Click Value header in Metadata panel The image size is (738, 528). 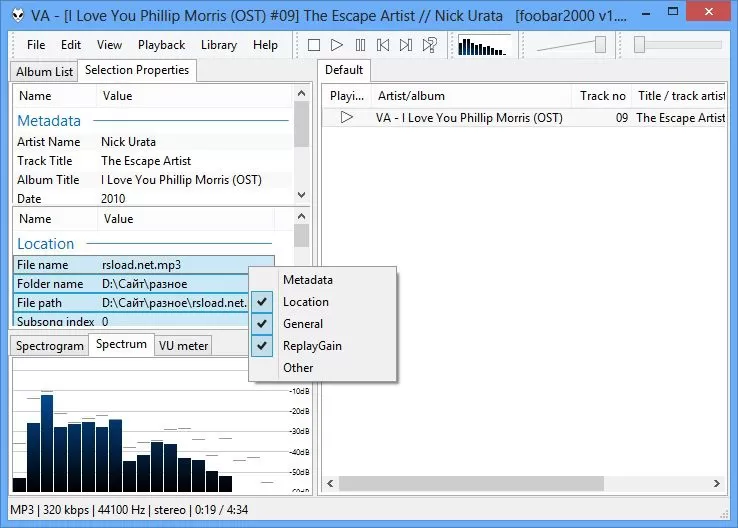(x=194, y=96)
